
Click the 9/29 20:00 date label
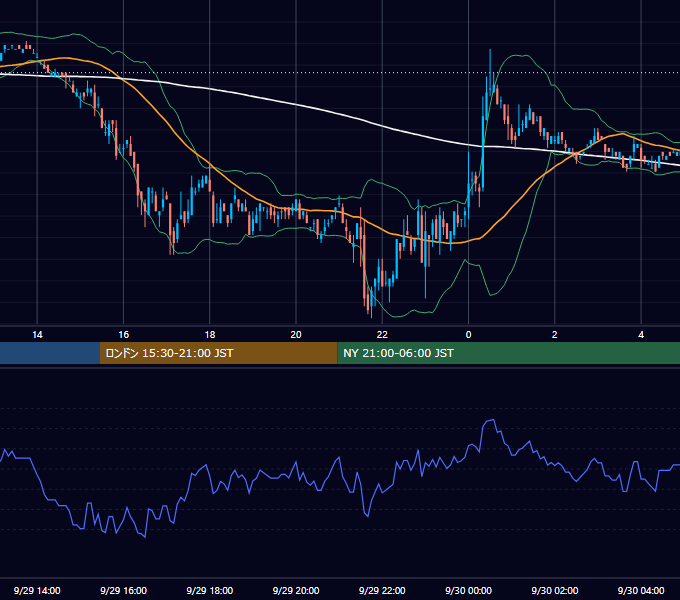296,590
